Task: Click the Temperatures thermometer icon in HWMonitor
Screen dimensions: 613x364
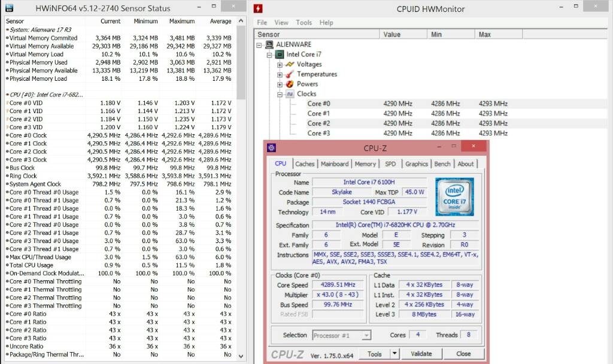Action: point(290,74)
